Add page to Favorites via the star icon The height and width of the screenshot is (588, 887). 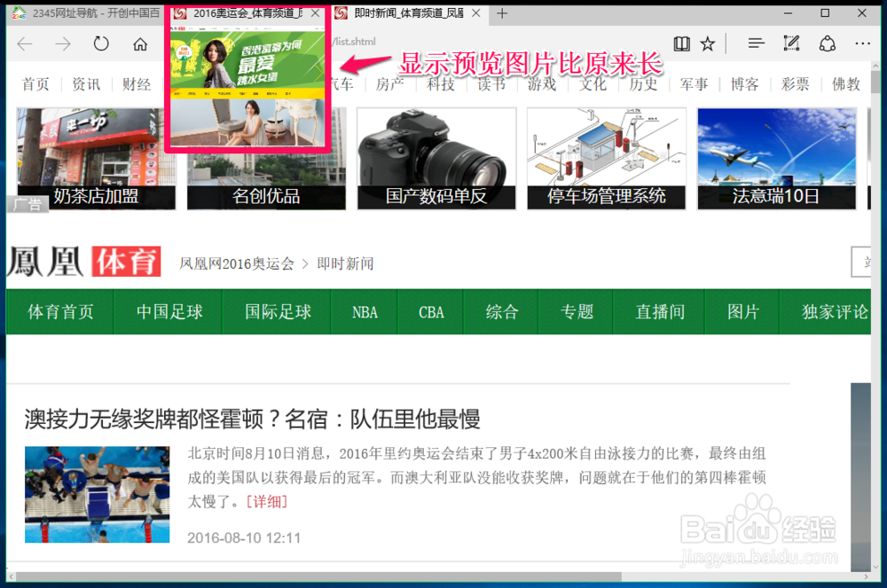point(707,42)
